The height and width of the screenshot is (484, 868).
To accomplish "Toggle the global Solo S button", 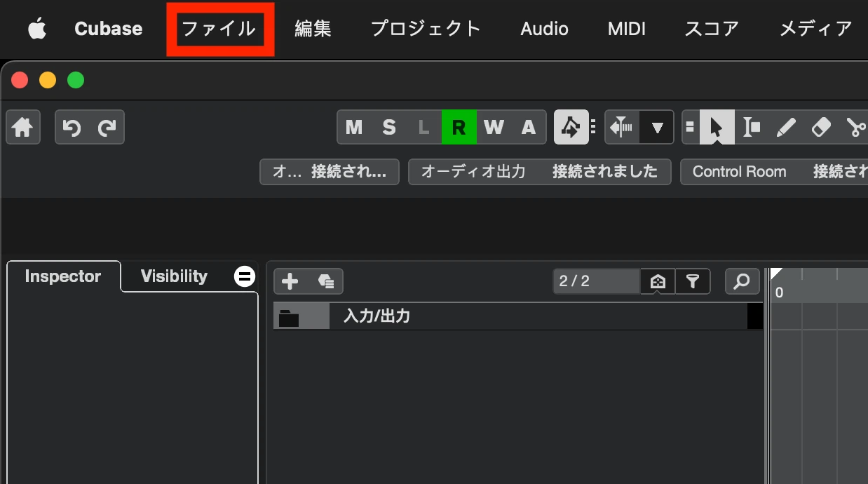I will pos(389,127).
